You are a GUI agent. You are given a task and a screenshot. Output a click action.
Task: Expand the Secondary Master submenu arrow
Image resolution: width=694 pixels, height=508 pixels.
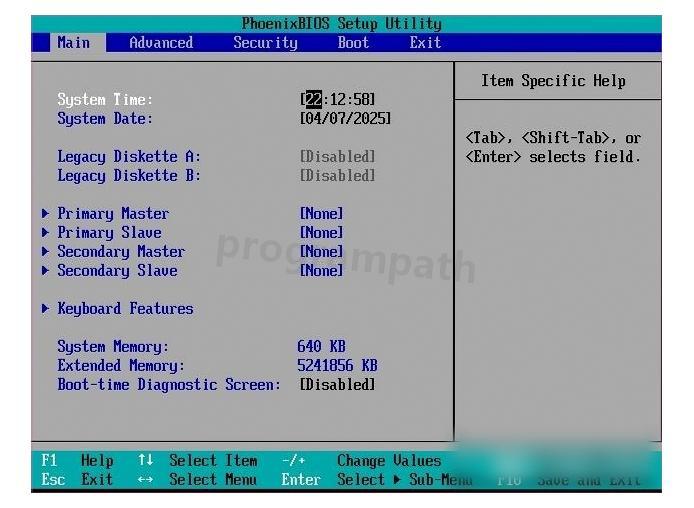click(x=46, y=252)
